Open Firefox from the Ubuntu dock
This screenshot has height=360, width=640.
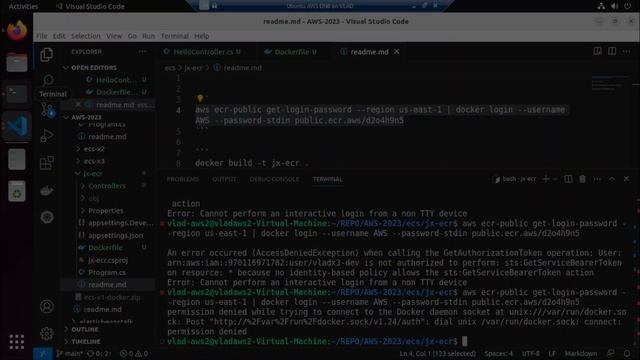tap(17, 31)
